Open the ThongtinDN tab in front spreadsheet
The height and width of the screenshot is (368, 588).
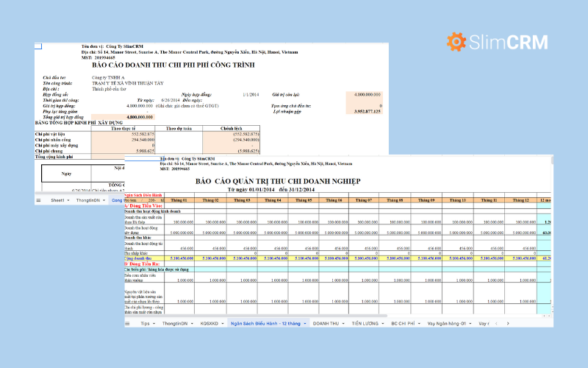174,323
